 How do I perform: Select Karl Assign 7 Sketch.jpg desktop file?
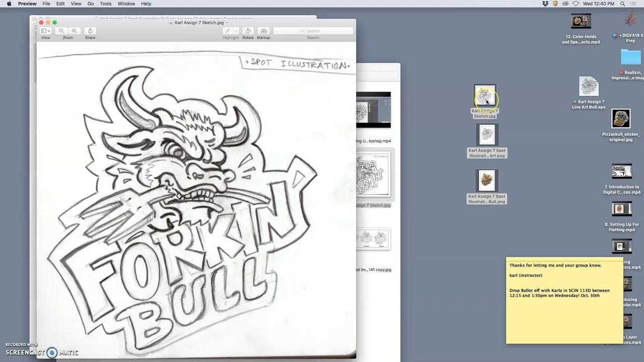pos(485,102)
